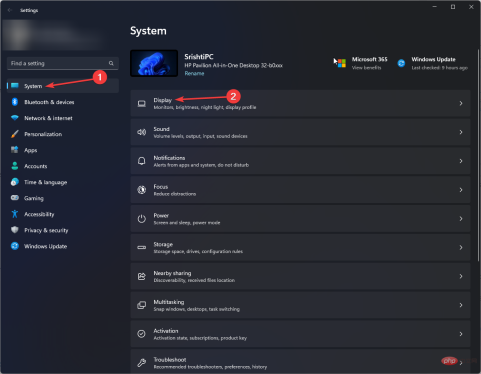
Task: Click the Time & language globe icon
Action: click(15, 182)
